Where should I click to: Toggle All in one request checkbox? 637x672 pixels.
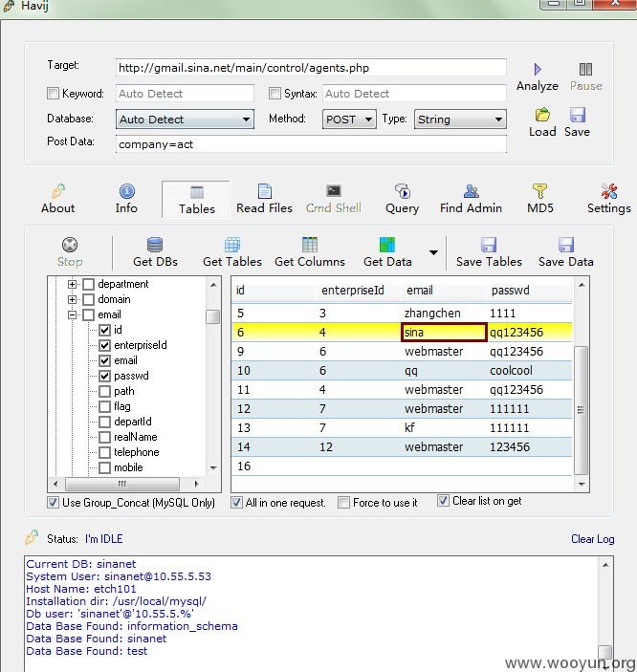click(236, 502)
